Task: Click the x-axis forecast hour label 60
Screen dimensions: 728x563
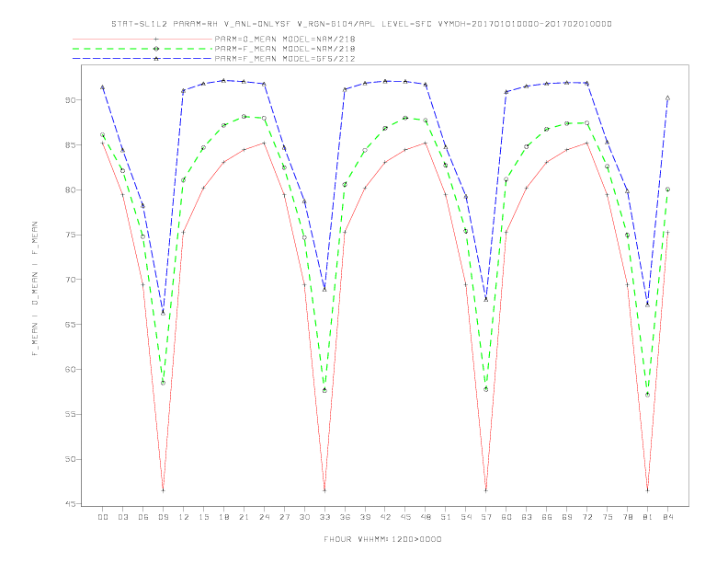Action: [506, 517]
